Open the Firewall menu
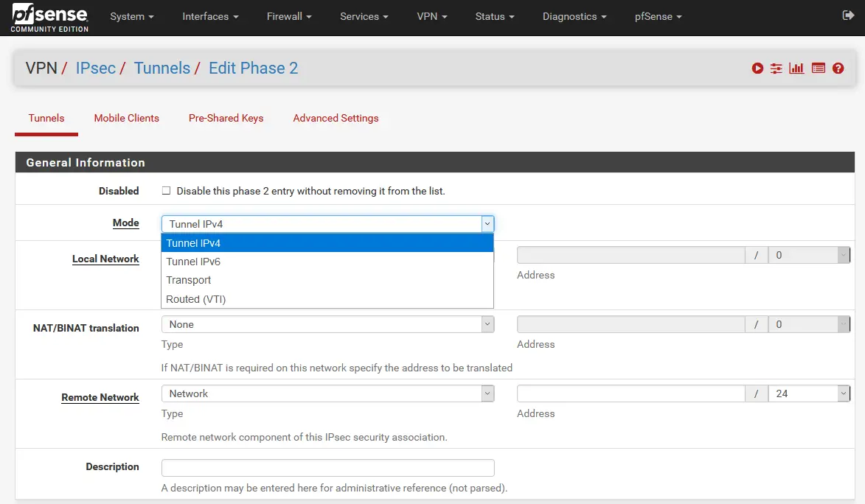865x504 pixels. coord(289,16)
